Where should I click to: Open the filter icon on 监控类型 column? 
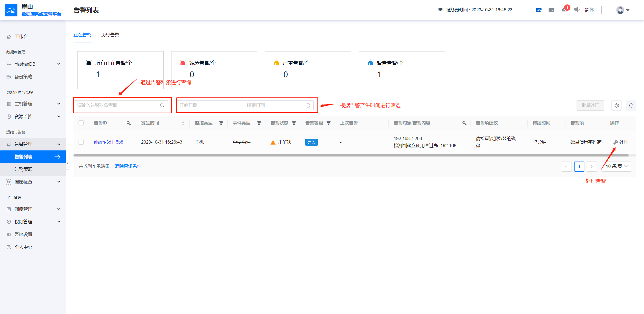pos(221,123)
